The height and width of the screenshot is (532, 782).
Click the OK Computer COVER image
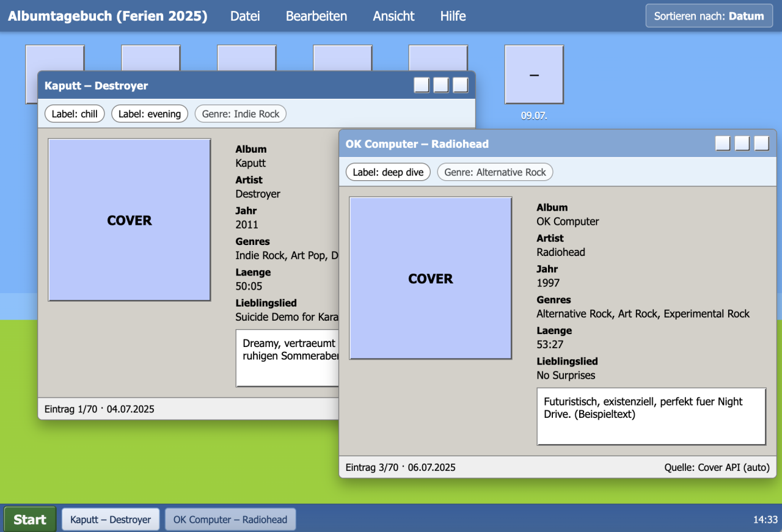tap(430, 278)
